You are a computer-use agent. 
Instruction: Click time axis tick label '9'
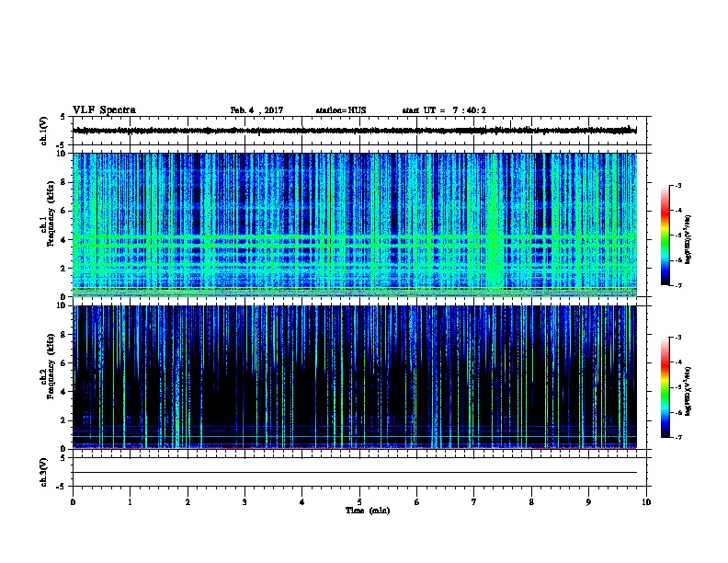pyautogui.click(x=588, y=502)
